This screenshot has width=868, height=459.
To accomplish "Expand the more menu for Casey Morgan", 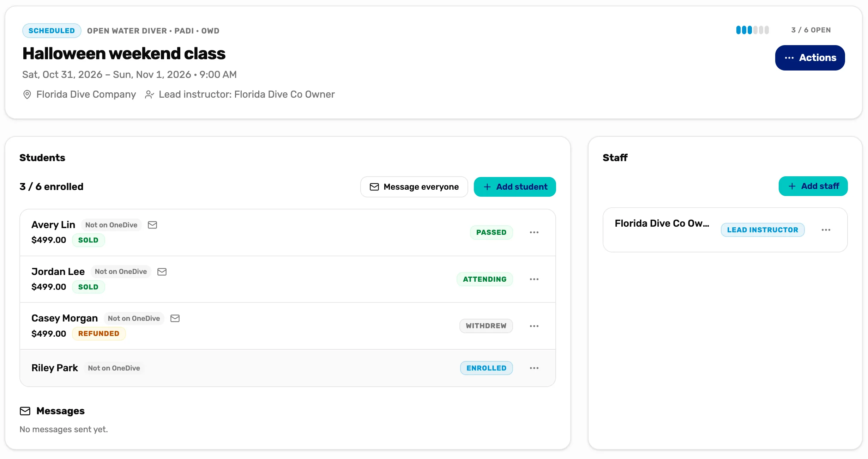I will tap(534, 326).
